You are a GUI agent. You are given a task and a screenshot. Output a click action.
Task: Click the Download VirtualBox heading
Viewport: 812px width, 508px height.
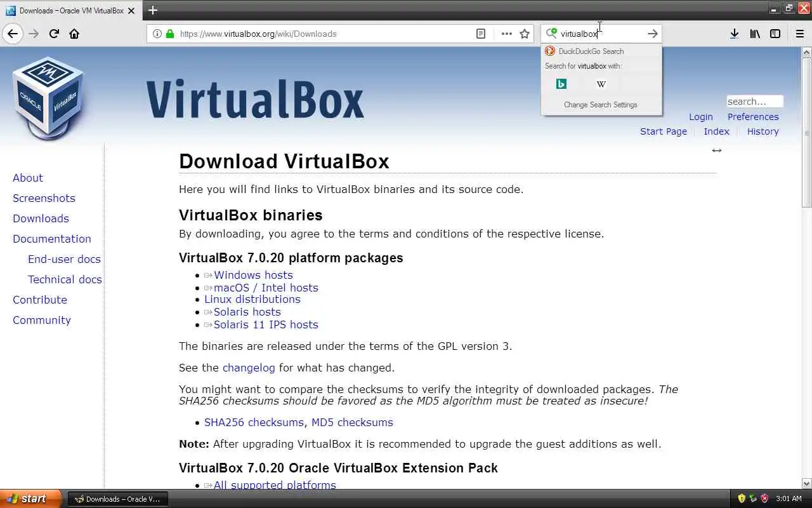(284, 161)
